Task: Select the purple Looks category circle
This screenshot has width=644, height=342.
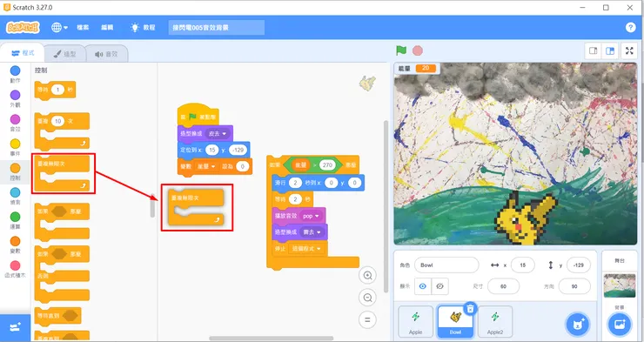Action: pos(15,95)
